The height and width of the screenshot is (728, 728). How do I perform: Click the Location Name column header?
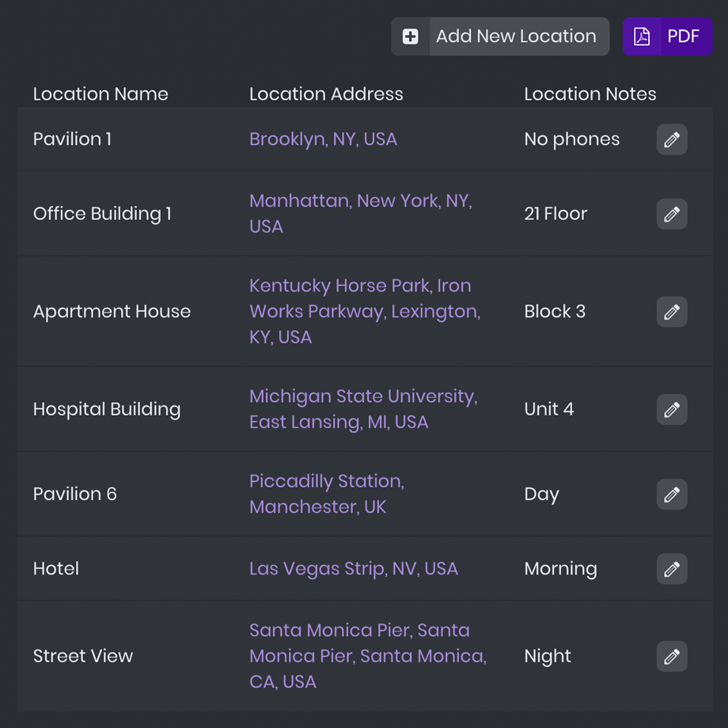point(100,94)
